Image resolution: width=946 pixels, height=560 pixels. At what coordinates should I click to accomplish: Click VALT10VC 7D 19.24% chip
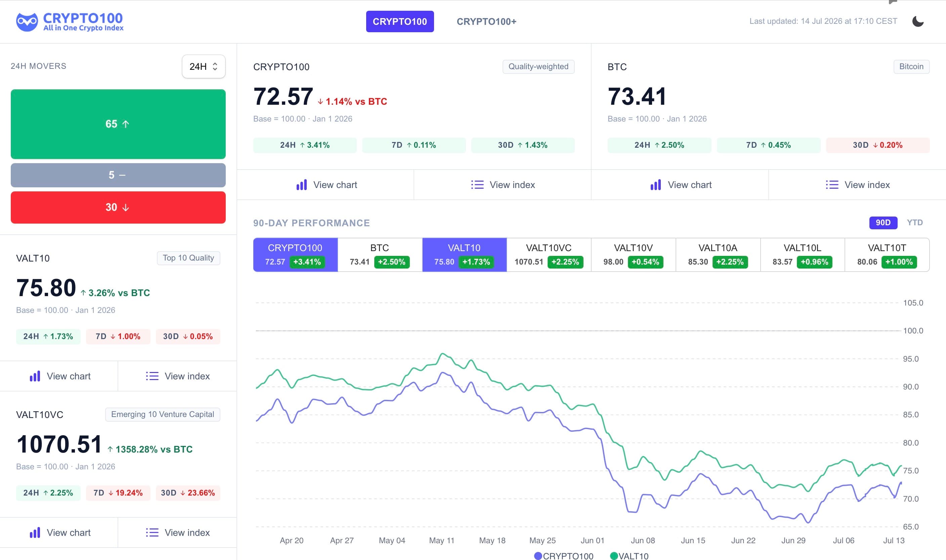point(118,493)
